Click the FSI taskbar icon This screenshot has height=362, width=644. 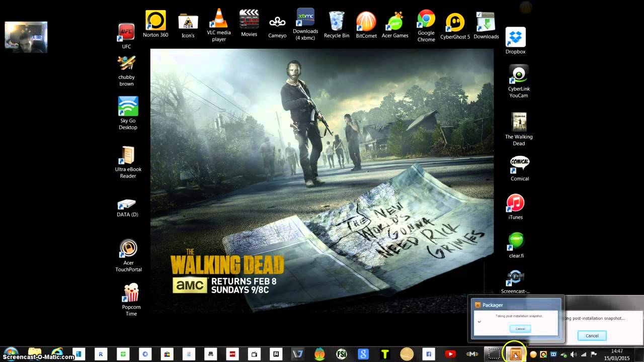[342, 354]
